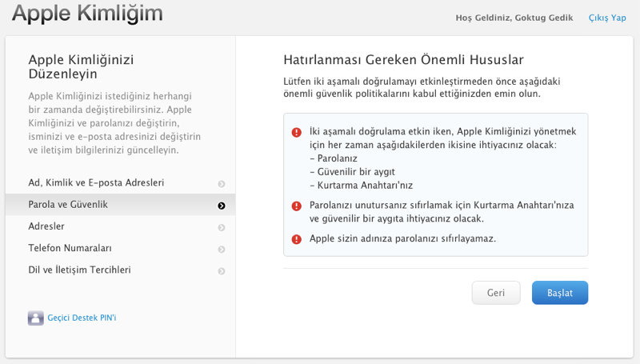This screenshot has height=364, width=640.
Task: Click the arrow icon beside Telefon Numaraları
Action: tap(222, 250)
